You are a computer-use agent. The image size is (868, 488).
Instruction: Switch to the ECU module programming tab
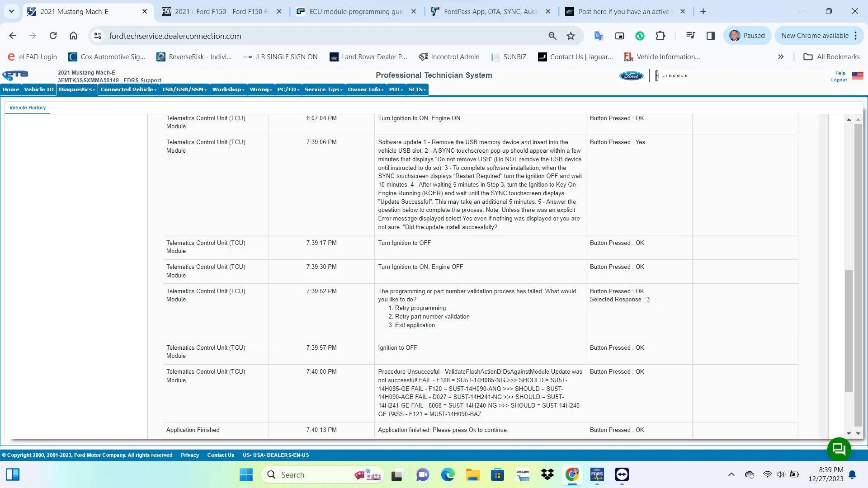[x=357, y=12]
